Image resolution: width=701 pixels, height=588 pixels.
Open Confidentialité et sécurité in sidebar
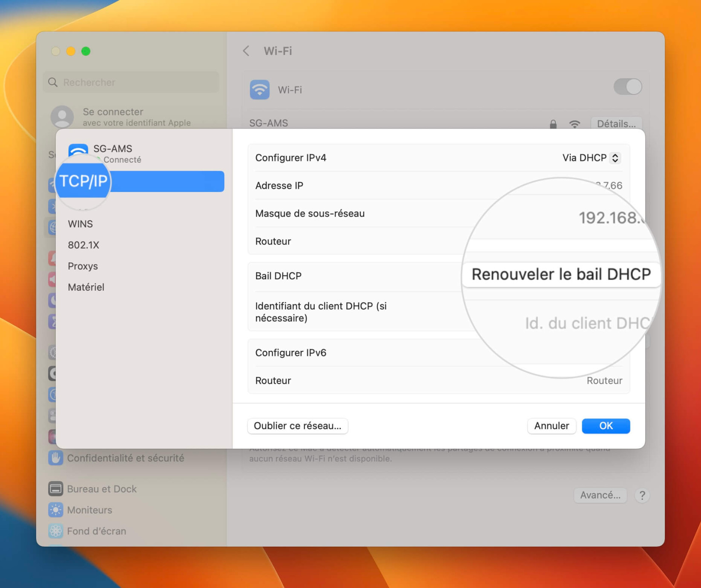click(x=116, y=458)
